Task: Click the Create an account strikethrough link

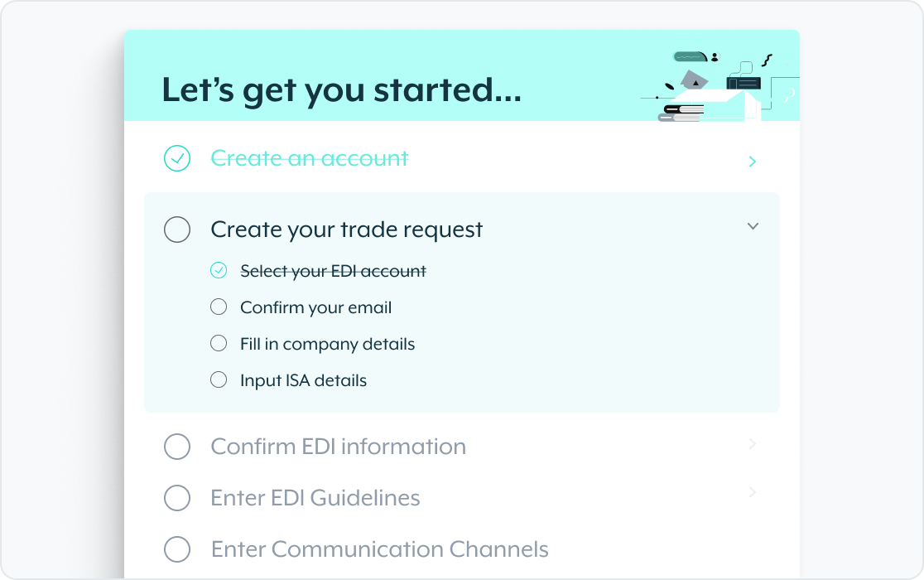Action: [x=310, y=157]
